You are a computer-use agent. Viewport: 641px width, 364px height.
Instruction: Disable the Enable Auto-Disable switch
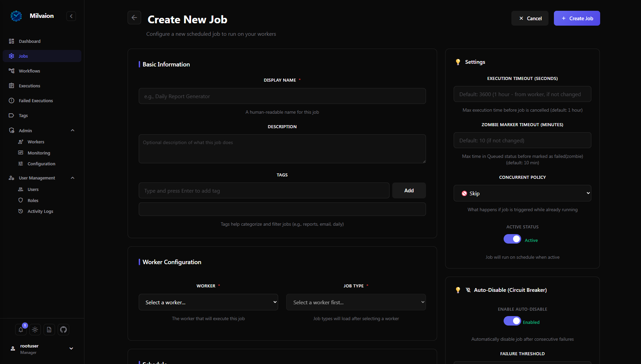512,321
